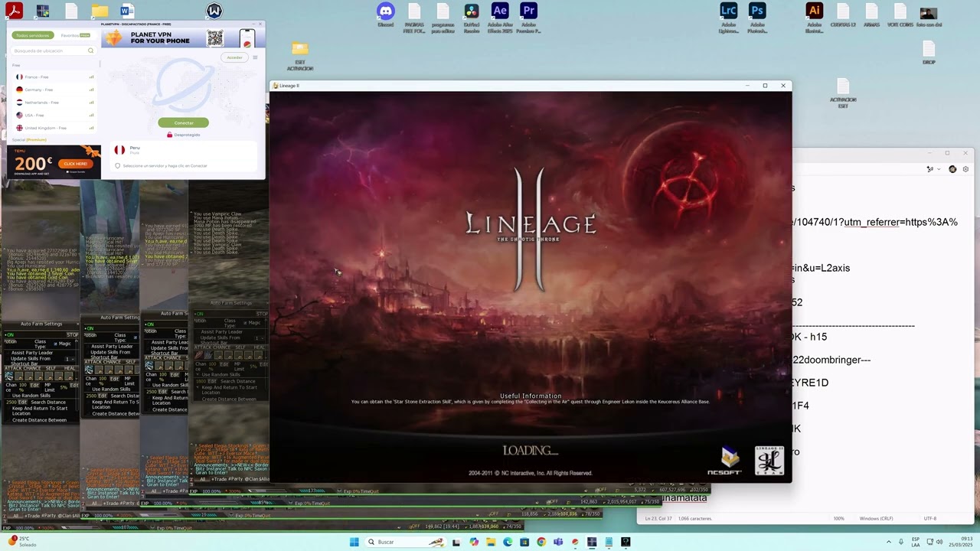Open Microsoft Edge from taskbar
This screenshot has height=551, width=980.
[507, 542]
